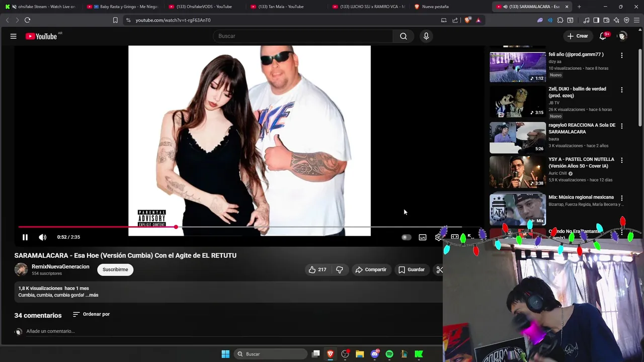Switch to the Tan Mala YouTube tab
Image resolution: width=644 pixels, height=362 pixels.
click(286, 7)
